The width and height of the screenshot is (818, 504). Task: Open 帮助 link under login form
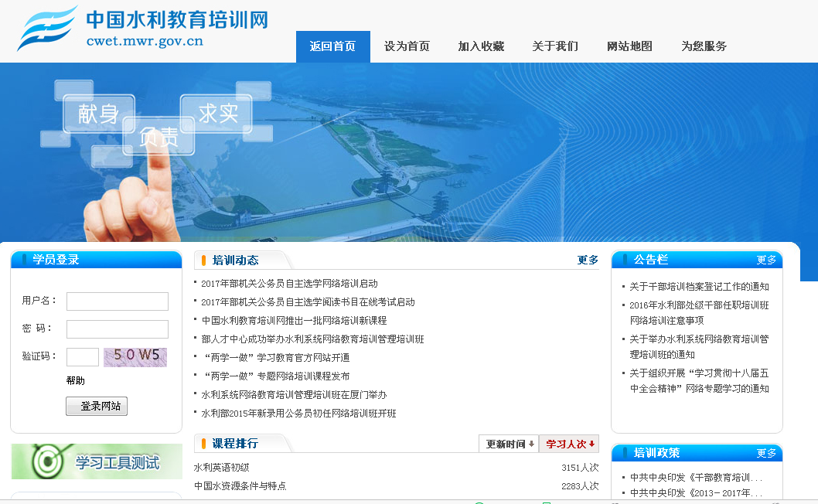coord(76,380)
